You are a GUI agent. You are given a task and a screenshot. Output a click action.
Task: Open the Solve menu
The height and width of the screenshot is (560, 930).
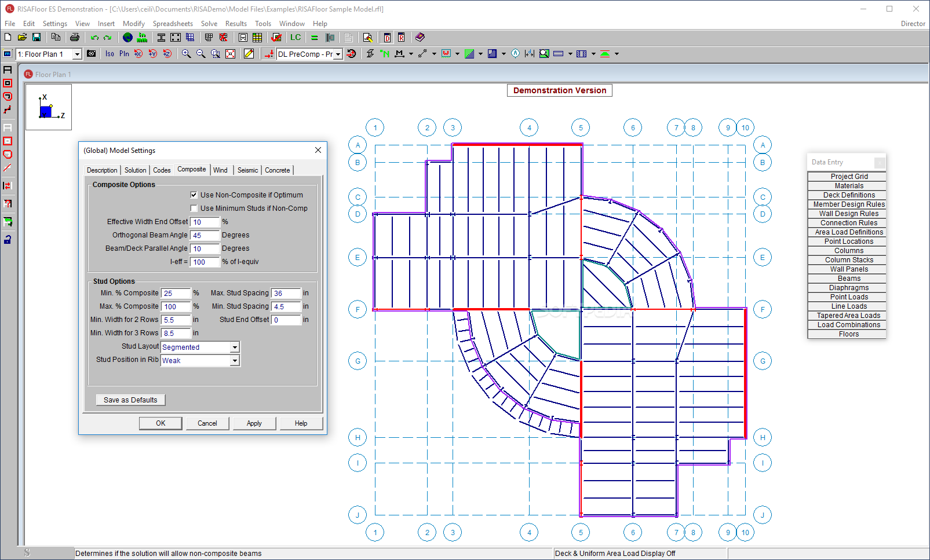tap(209, 24)
